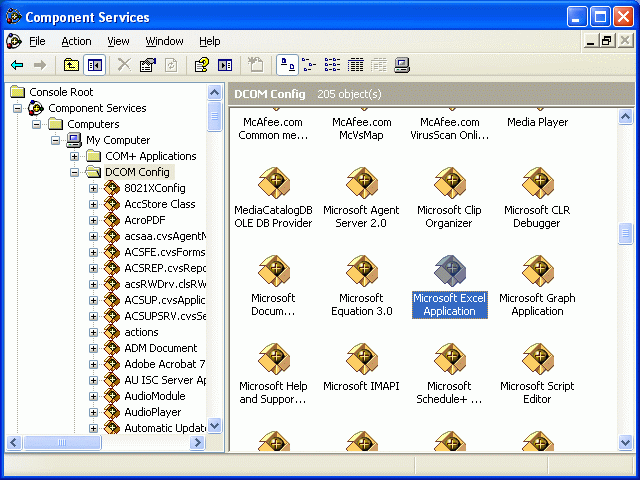This screenshot has width=640, height=480.
Task: Click the Help toolbar icon
Action: [201, 65]
